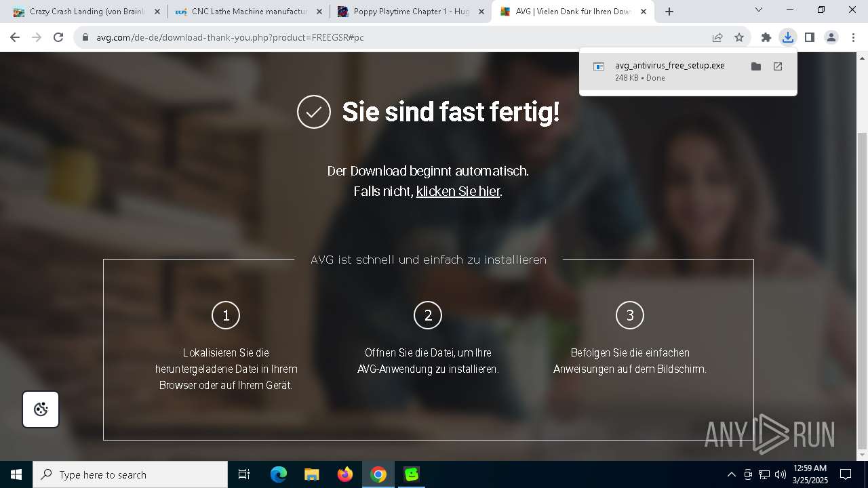
Task: Open the side panel icon
Action: click(x=810, y=37)
